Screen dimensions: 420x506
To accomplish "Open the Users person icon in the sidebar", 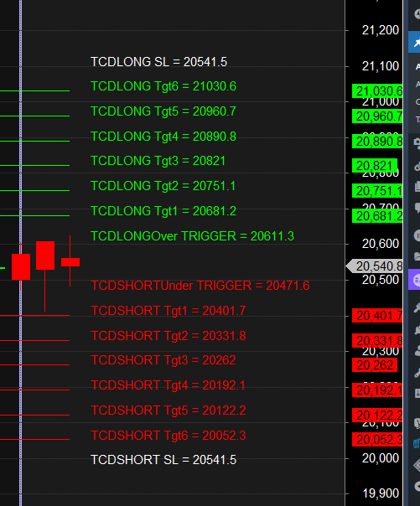I will pos(417,351).
